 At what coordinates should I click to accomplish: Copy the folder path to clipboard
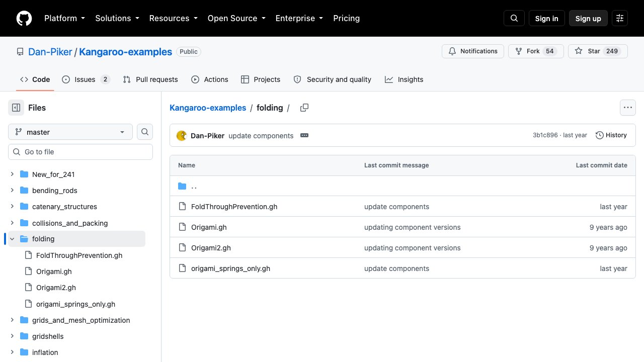(304, 108)
